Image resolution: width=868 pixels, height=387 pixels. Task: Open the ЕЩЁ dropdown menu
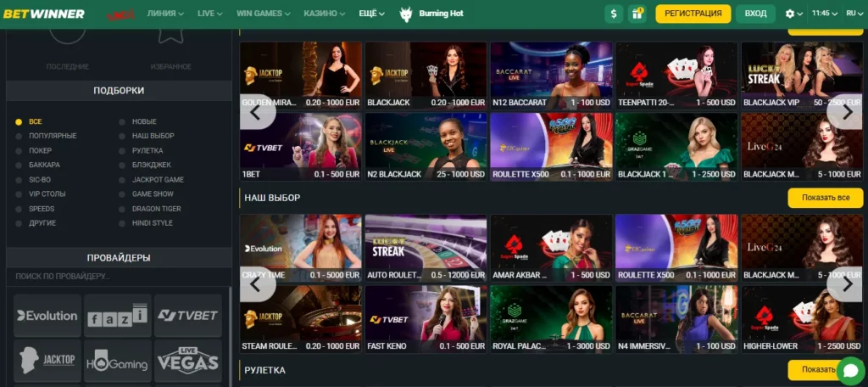coord(371,14)
